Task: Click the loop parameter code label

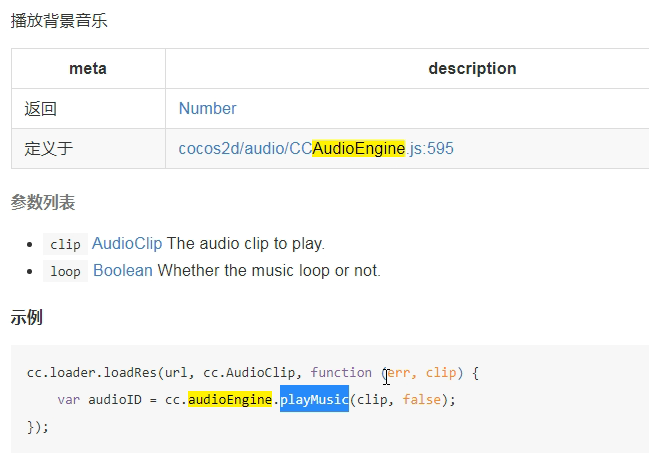Action: pyautogui.click(x=65, y=271)
